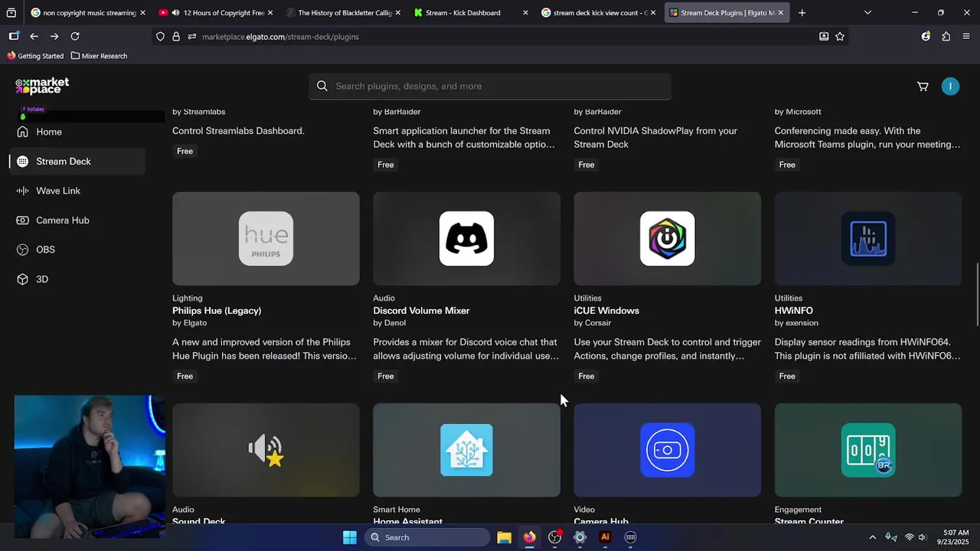Select Stream Deck in sidebar
This screenshot has height=551, width=980.
pos(77,161)
